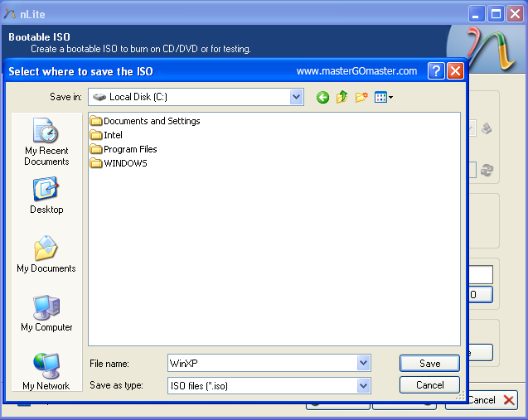This screenshot has width=528, height=420.
Task: Open My Computer in places bar
Action: [46, 313]
